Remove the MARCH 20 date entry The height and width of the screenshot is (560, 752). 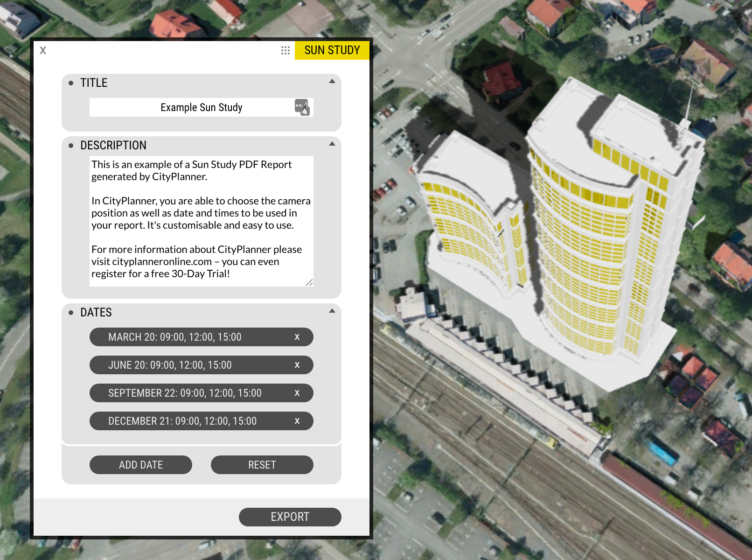[297, 337]
